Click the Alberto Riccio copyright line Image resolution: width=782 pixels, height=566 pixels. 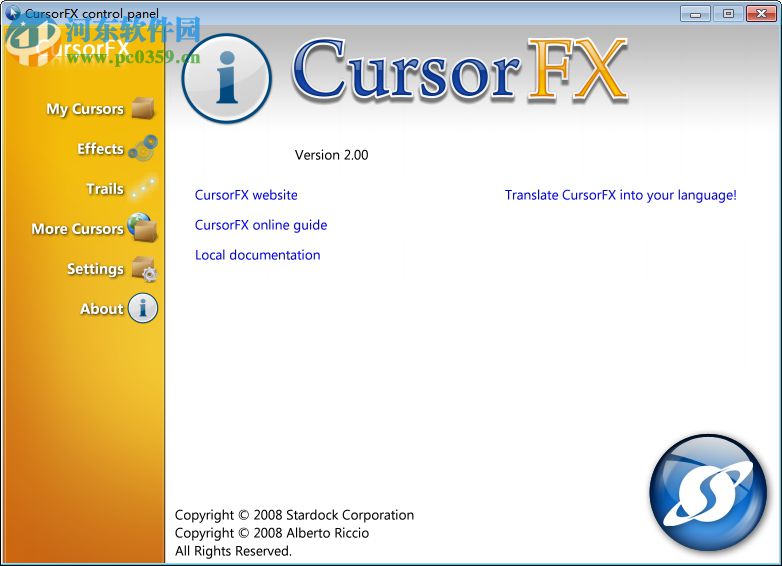[x=272, y=533]
